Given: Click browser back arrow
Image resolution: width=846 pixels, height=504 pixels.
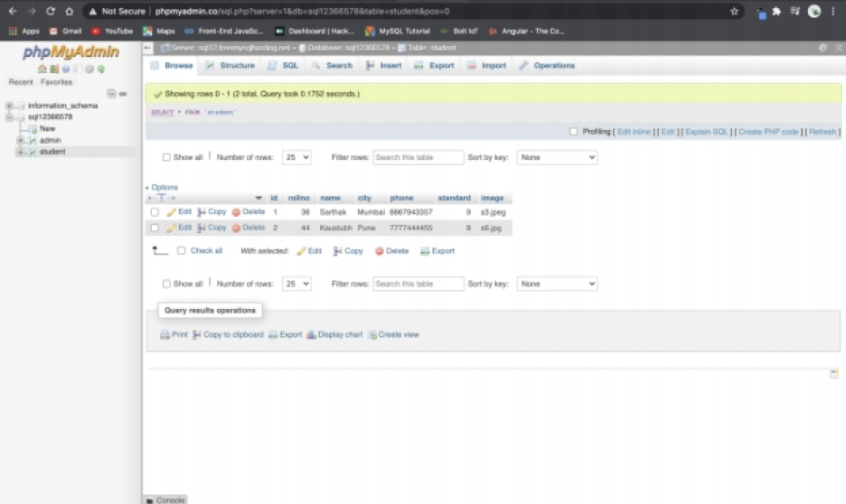Looking at the screenshot, I should 13,12.
